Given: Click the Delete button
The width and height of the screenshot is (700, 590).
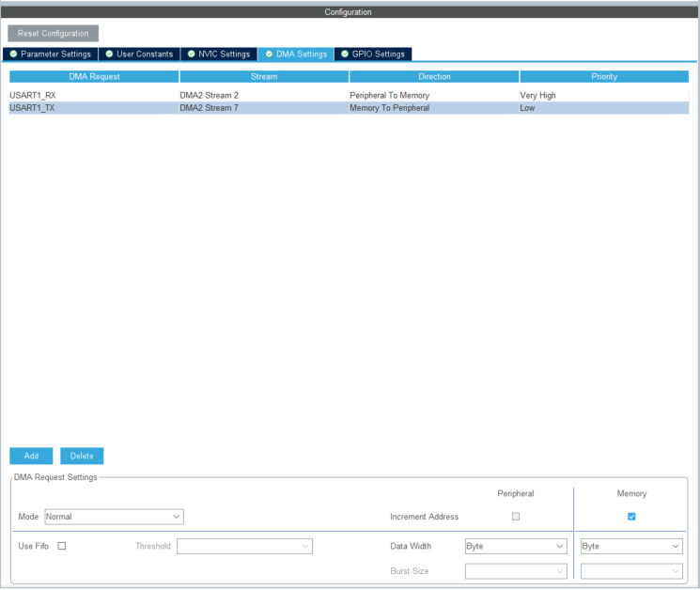Looking at the screenshot, I should (x=82, y=456).
